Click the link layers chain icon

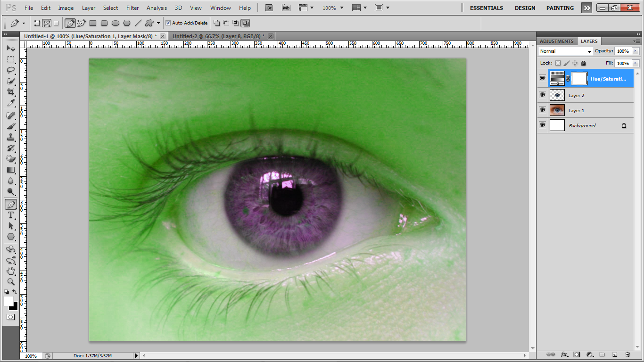coord(551,354)
